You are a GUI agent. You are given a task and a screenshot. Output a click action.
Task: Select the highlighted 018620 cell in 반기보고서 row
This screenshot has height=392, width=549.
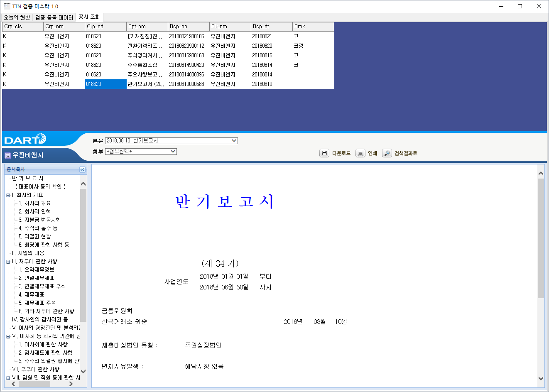105,84
